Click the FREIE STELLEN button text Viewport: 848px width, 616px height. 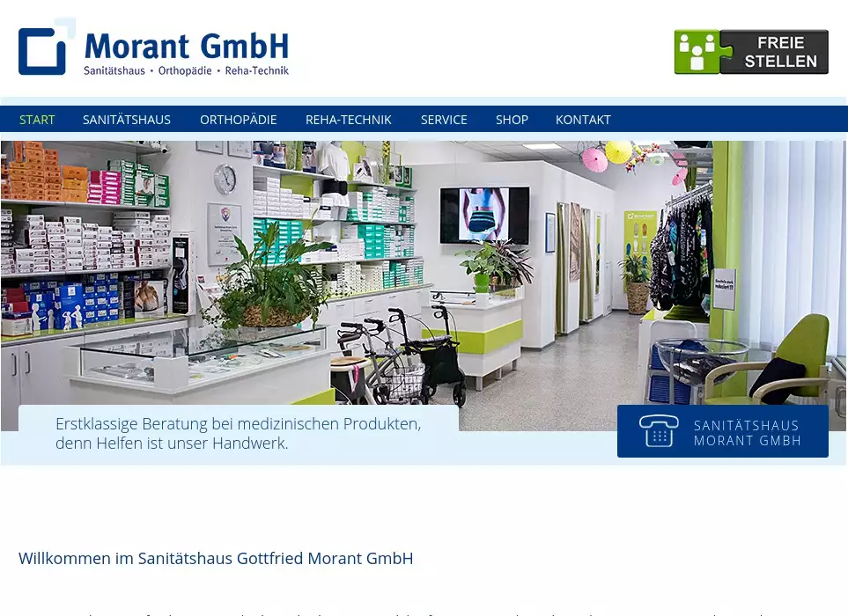point(774,52)
